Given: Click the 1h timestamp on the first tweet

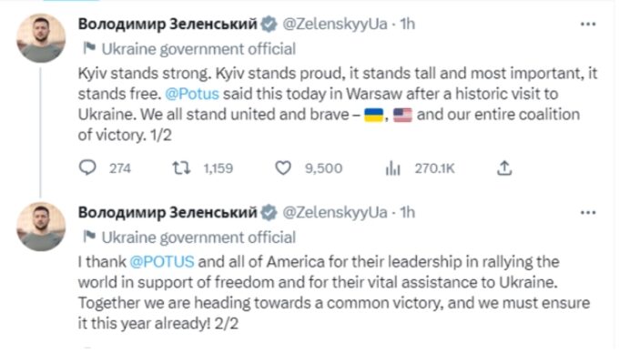Looking at the screenshot, I should click(407, 24).
